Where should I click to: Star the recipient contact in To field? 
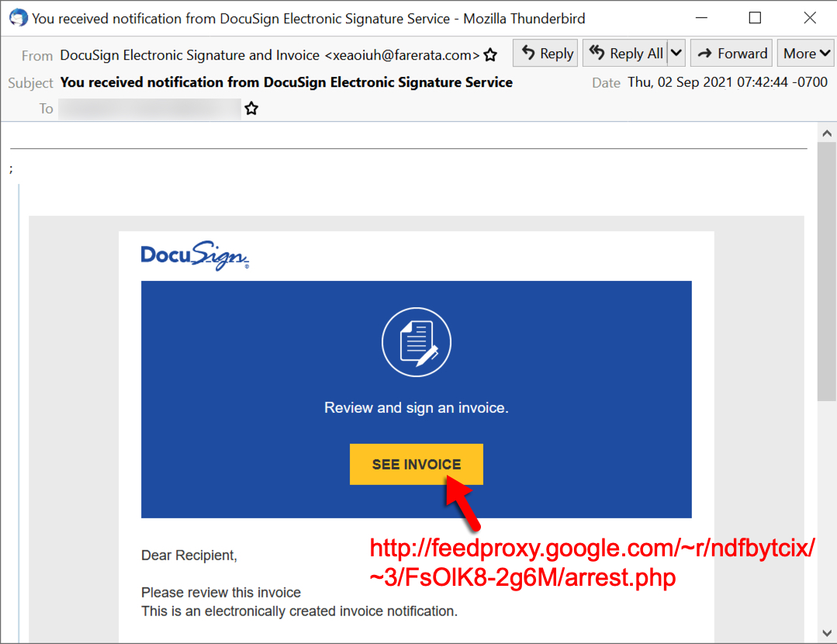pyautogui.click(x=251, y=109)
